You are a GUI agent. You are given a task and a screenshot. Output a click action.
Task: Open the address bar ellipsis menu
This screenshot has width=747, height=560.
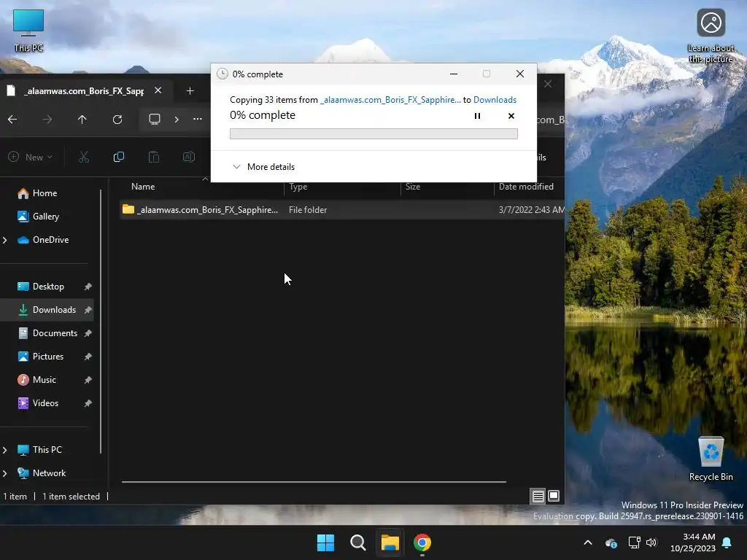tap(197, 119)
